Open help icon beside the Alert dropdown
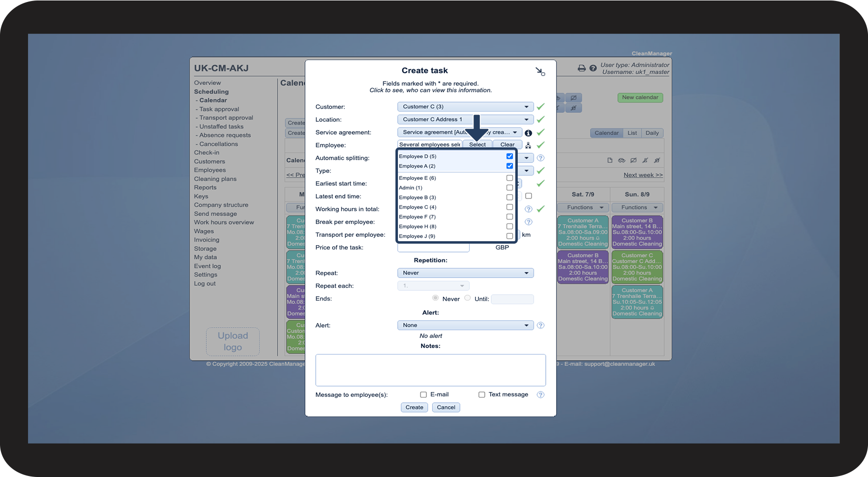Screen dimensions: 868x477 pos(540,325)
